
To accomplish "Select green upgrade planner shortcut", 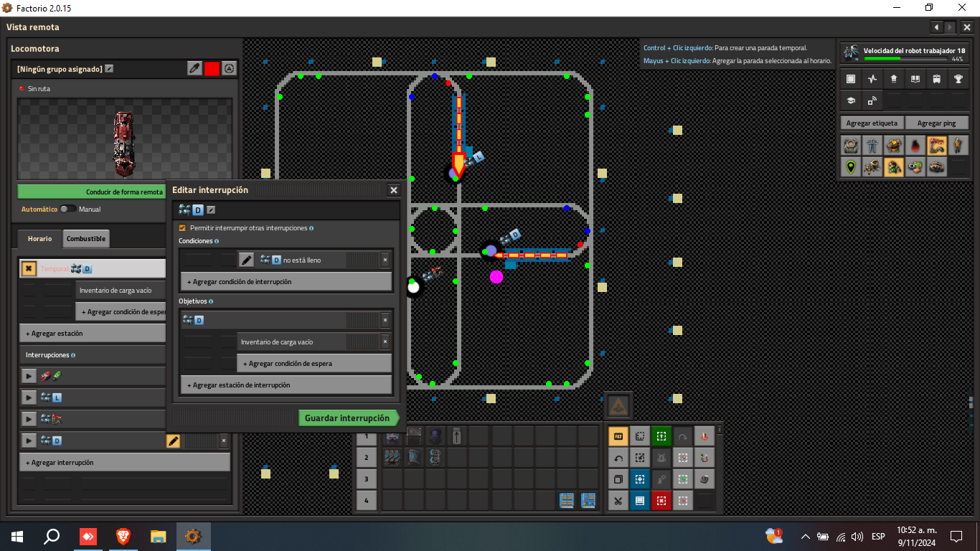I will click(661, 436).
